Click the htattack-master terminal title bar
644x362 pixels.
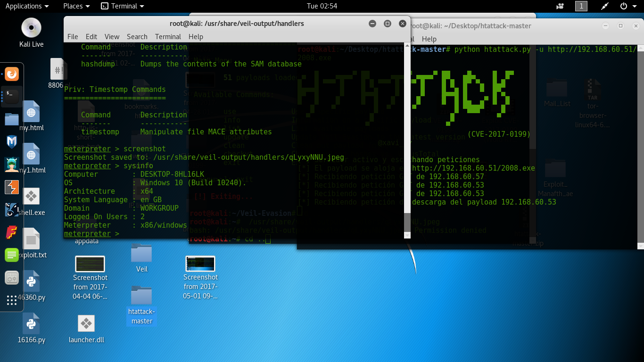(x=471, y=26)
